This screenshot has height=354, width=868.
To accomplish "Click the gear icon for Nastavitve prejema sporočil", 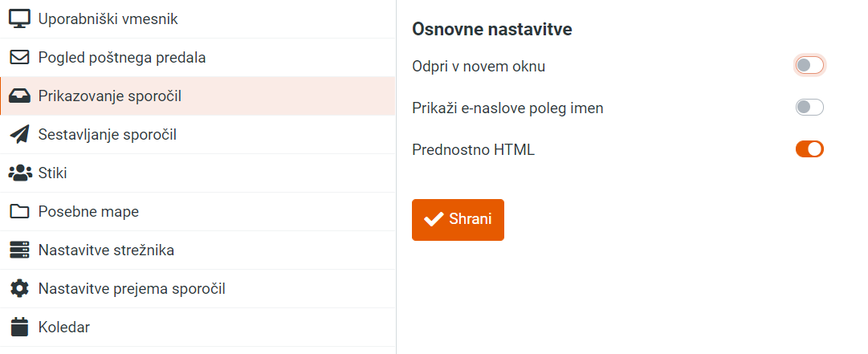I will click(19, 289).
